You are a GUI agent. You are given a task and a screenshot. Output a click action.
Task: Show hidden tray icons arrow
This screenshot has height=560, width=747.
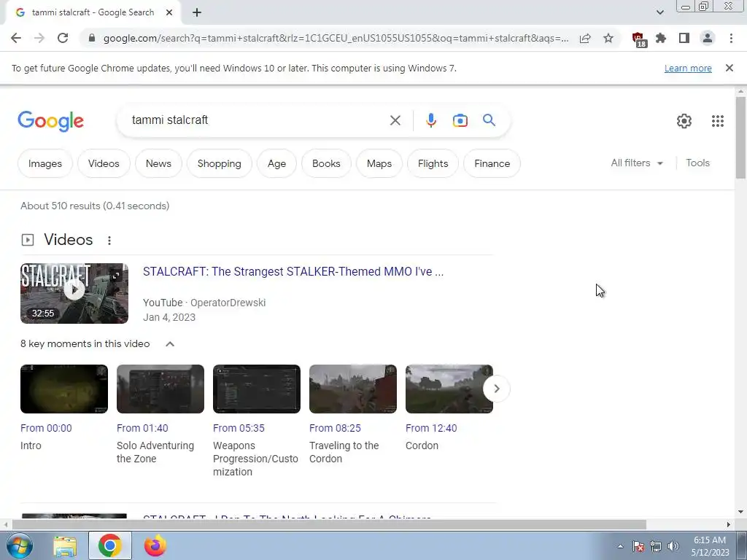click(x=620, y=546)
